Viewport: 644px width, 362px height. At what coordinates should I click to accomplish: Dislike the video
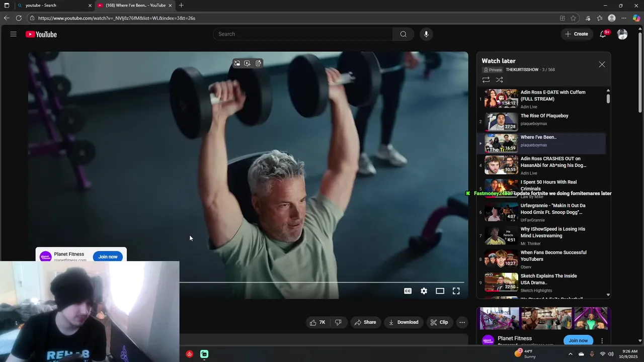(x=338, y=322)
